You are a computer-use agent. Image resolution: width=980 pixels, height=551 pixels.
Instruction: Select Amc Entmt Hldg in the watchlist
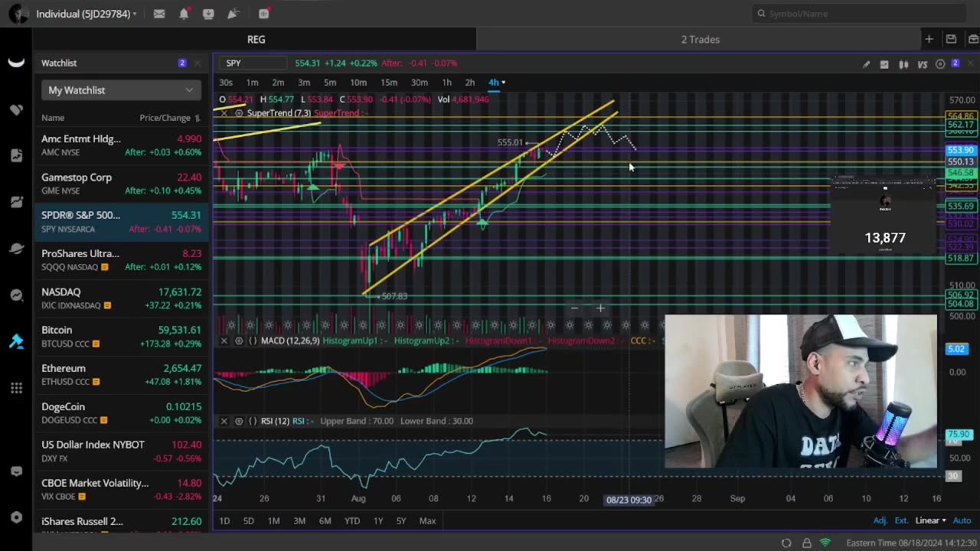pos(121,145)
